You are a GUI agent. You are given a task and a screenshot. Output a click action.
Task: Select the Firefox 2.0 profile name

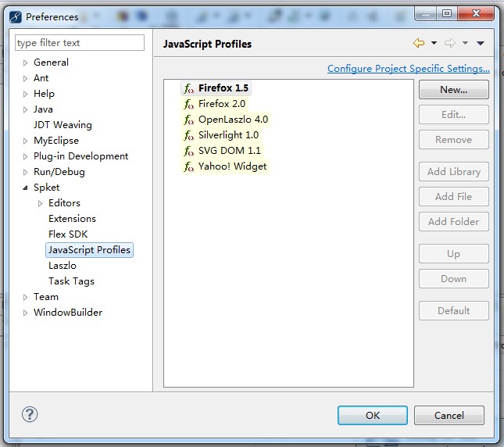[x=222, y=104]
